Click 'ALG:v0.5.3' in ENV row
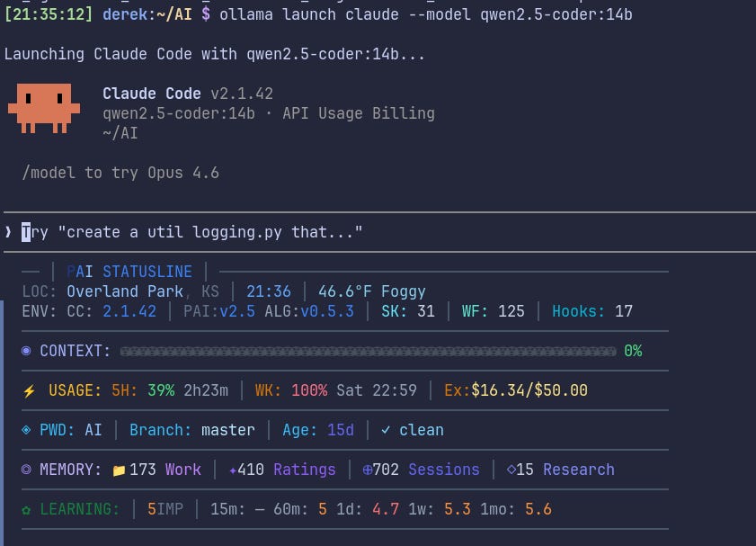This screenshot has height=546, width=756. coord(309,311)
